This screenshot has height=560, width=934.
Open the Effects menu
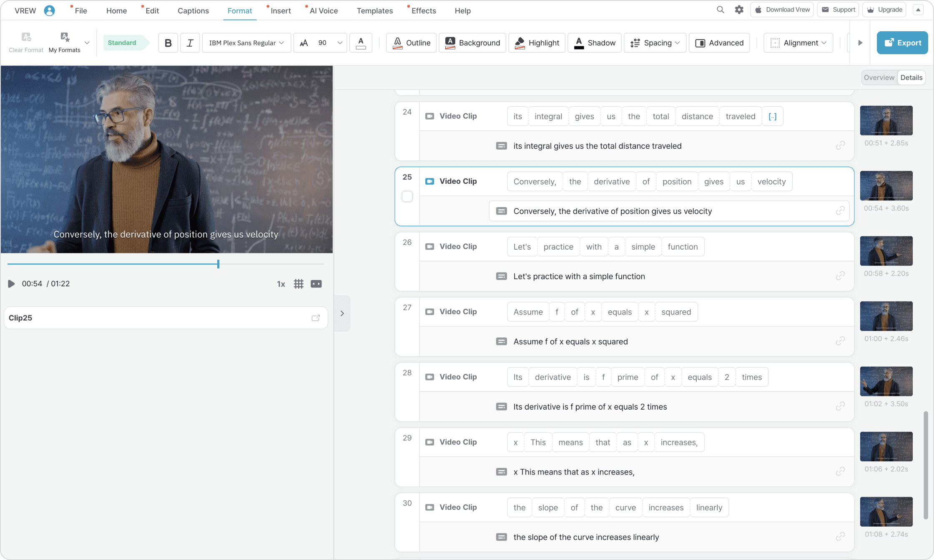coord(423,11)
